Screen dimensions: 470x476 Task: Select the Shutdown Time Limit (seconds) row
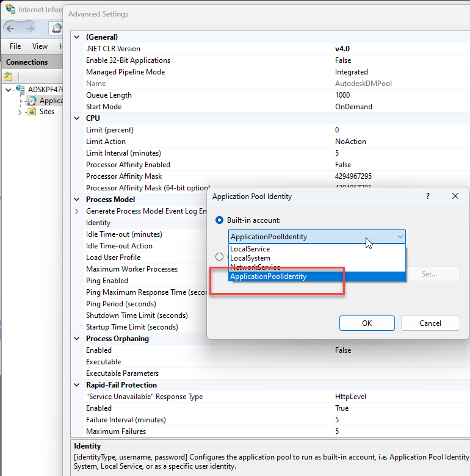145,316
